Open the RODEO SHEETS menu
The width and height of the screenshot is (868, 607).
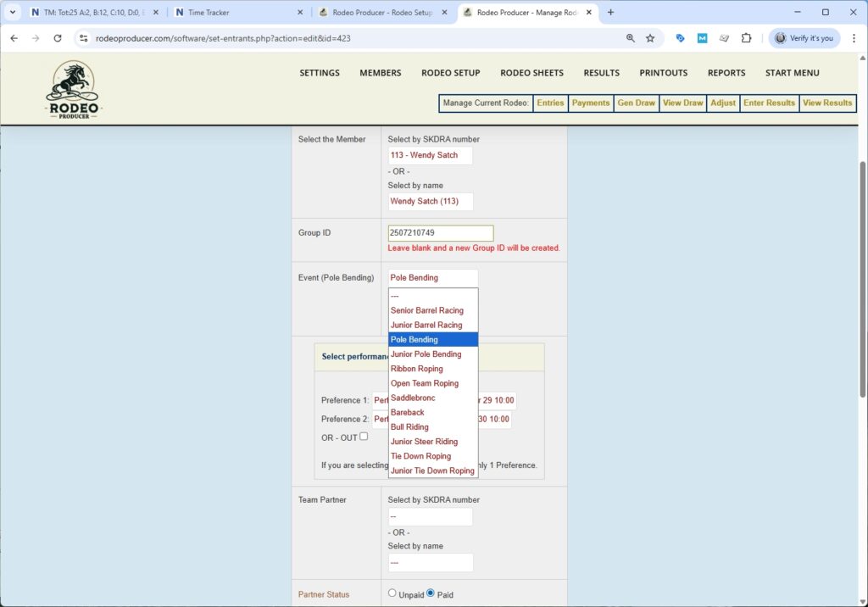pos(531,73)
